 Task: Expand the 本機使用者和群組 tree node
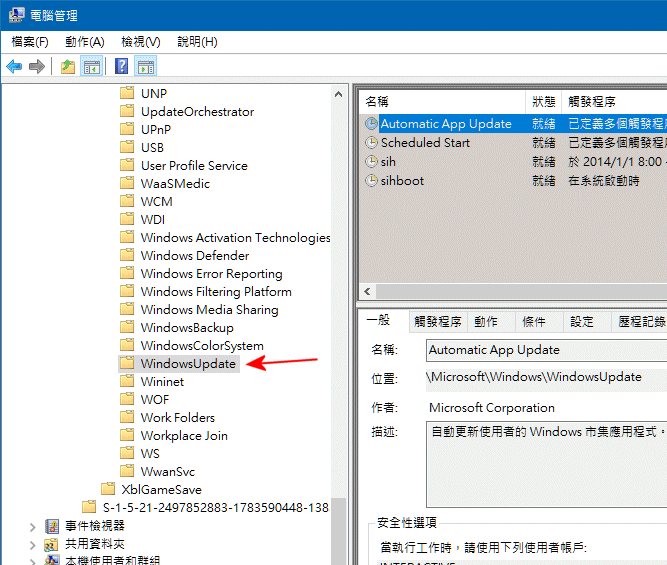[32, 562]
